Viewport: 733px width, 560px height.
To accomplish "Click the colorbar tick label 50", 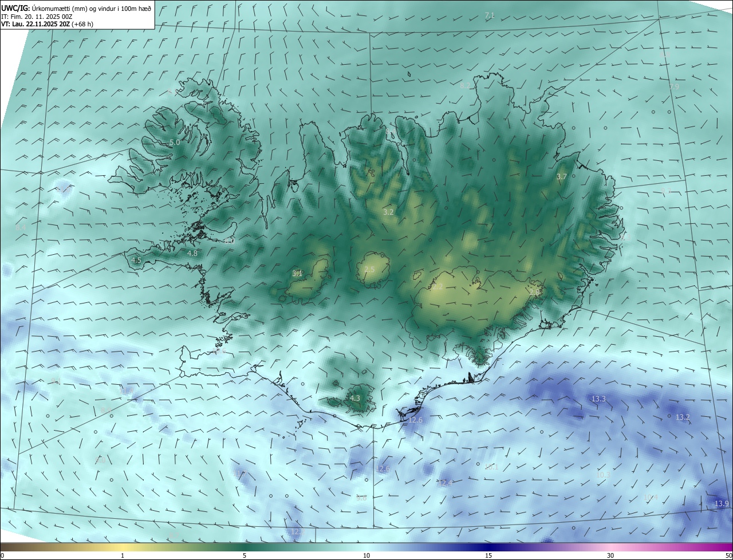I will tap(728, 555).
